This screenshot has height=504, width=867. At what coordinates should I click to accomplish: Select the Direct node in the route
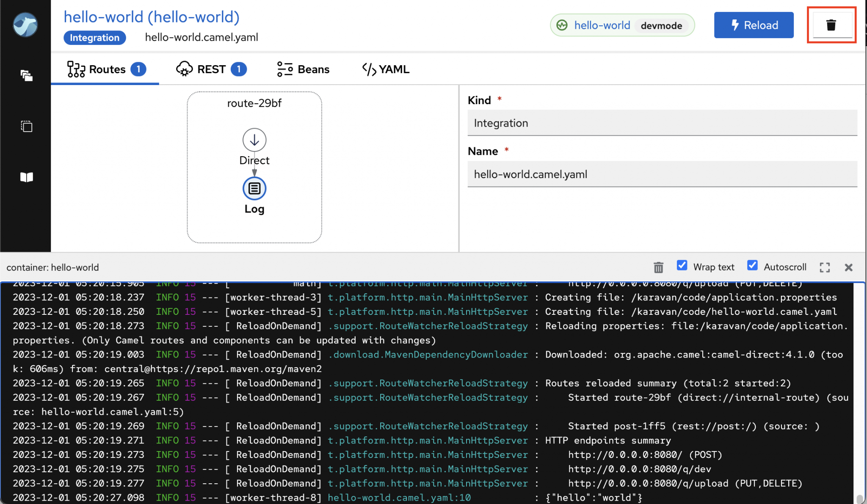(x=254, y=140)
